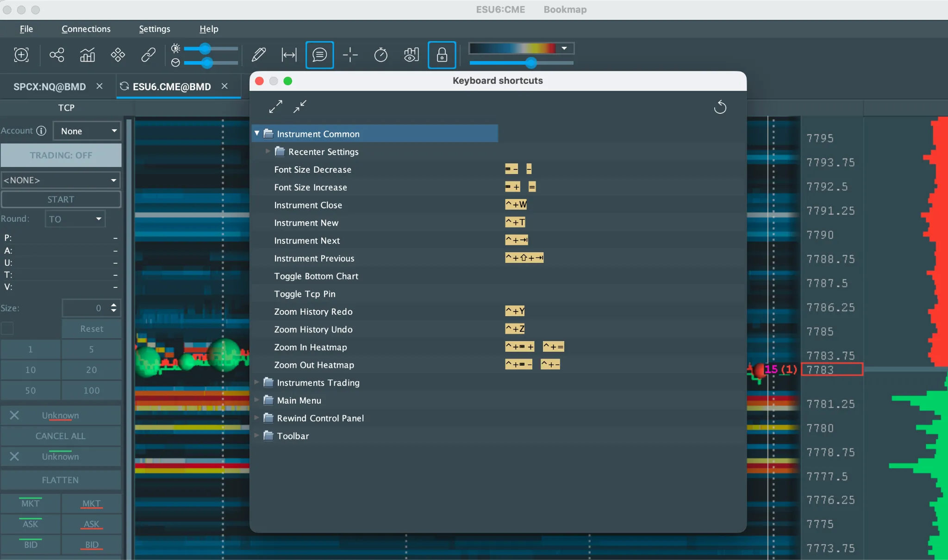Click into the Size input field
The width and height of the screenshot is (948, 560).
(85, 308)
